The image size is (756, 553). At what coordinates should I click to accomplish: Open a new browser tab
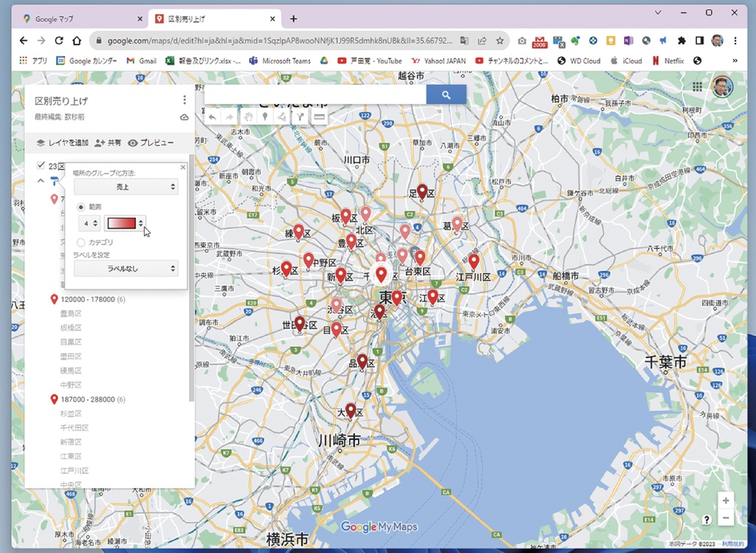pos(293,18)
